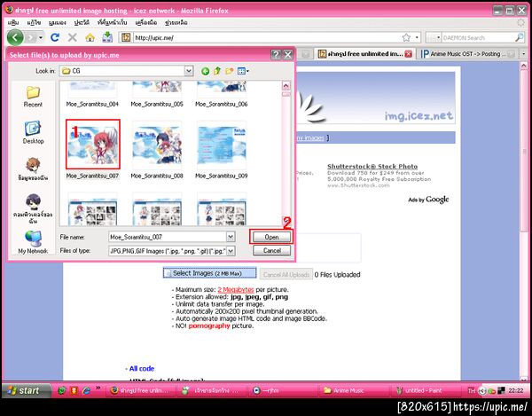Expand the File name dropdown arrow
The width and height of the screenshot is (532, 416).
click(231, 237)
